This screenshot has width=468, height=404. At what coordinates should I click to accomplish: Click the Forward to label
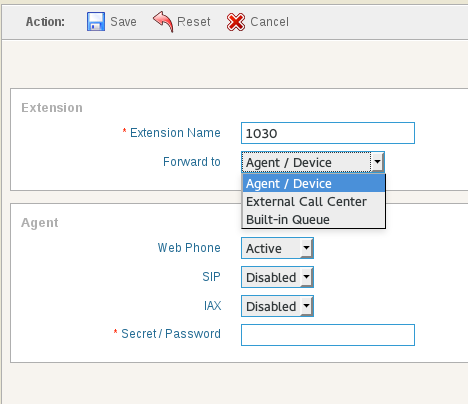click(x=192, y=162)
